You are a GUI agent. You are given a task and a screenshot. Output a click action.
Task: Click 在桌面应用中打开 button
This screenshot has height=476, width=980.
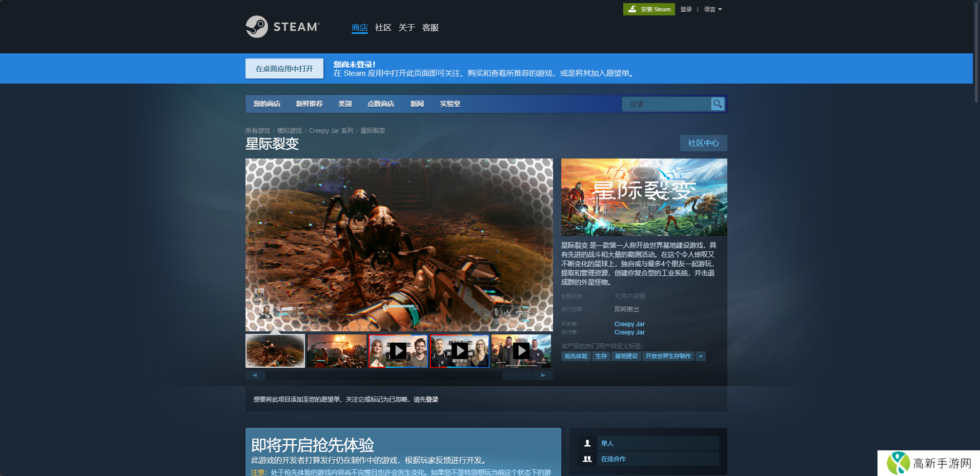click(284, 69)
